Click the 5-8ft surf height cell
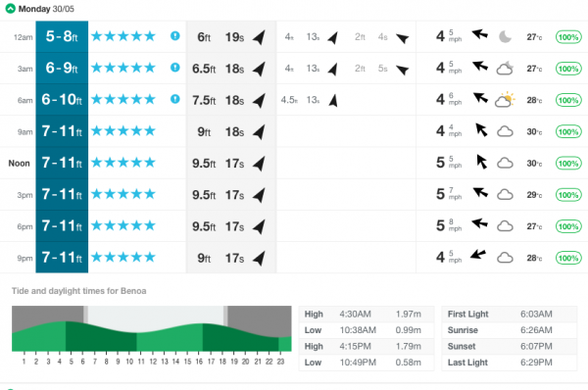 pos(62,37)
